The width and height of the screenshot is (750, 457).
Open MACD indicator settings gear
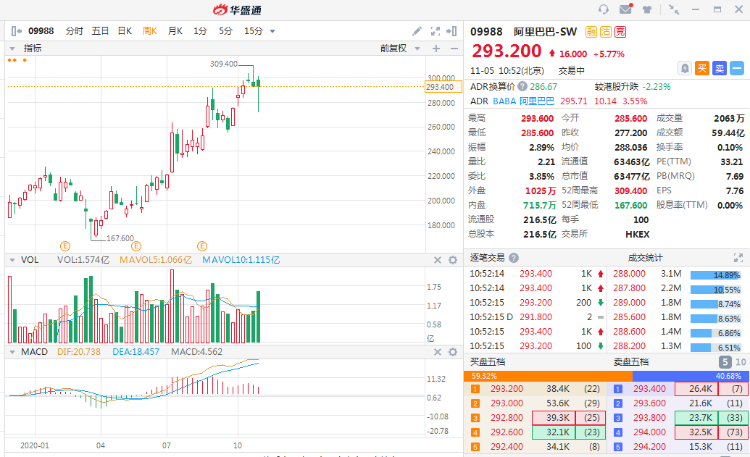pos(452,352)
